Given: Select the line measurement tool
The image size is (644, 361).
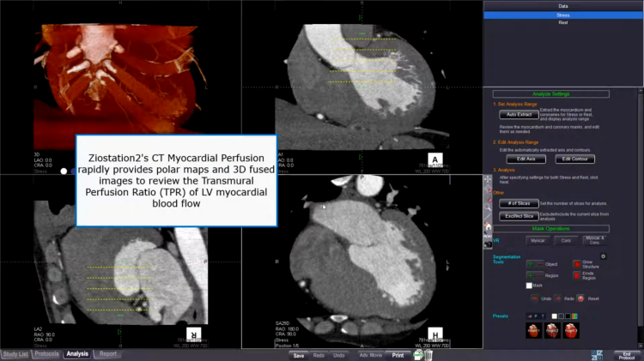Looking at the screenshot, I should (488, 216).
